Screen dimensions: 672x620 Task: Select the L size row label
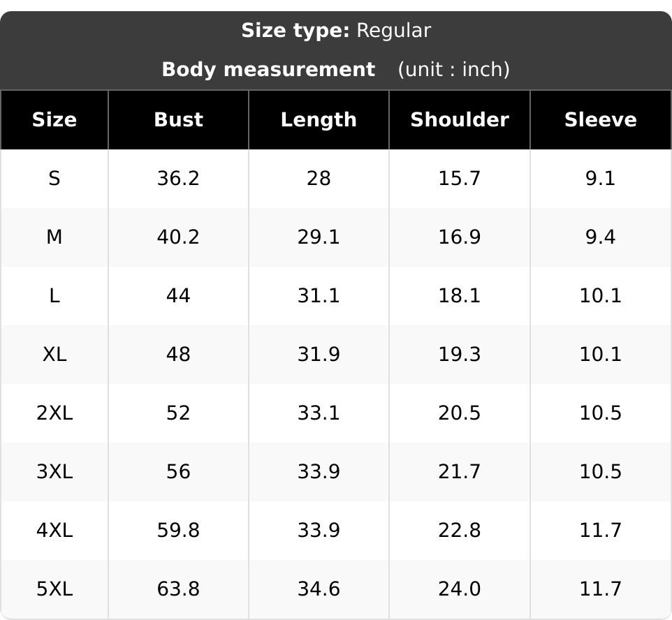click(54, 295)
